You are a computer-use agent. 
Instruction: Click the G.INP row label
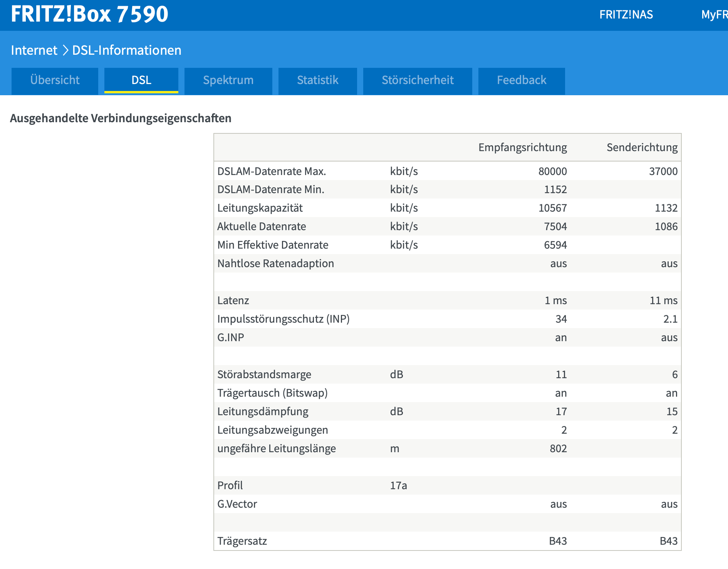231,338
